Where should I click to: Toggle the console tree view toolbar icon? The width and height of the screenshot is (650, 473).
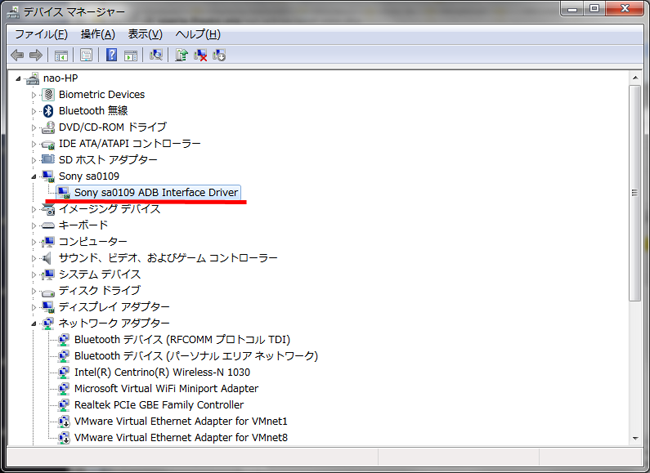[61, 55]
